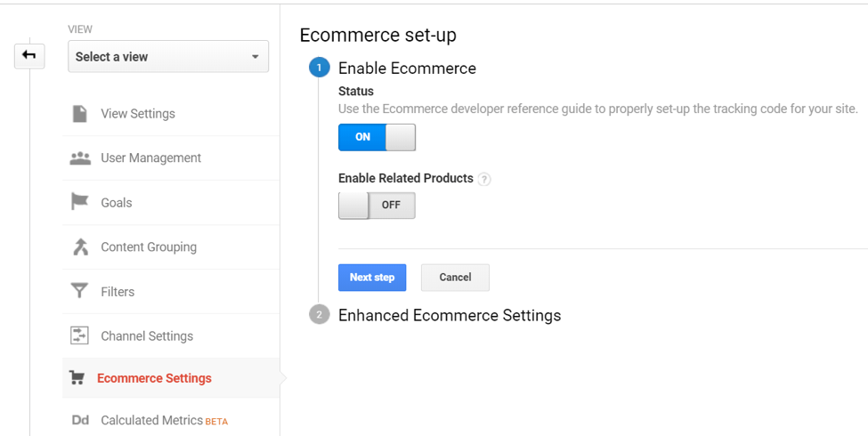Viewport: 868px width, 436px height.
Task: Click the Calculated Metrics Dd icon
Action: coord(80,420)
